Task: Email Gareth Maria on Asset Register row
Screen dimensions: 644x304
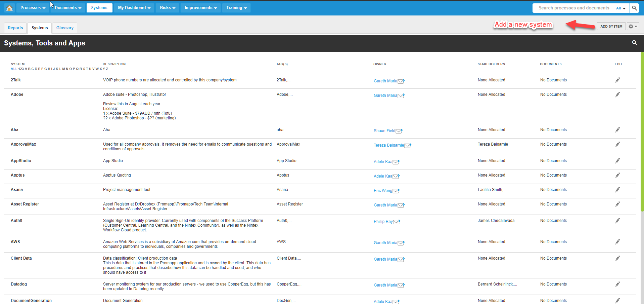Action: coord(401,205)
